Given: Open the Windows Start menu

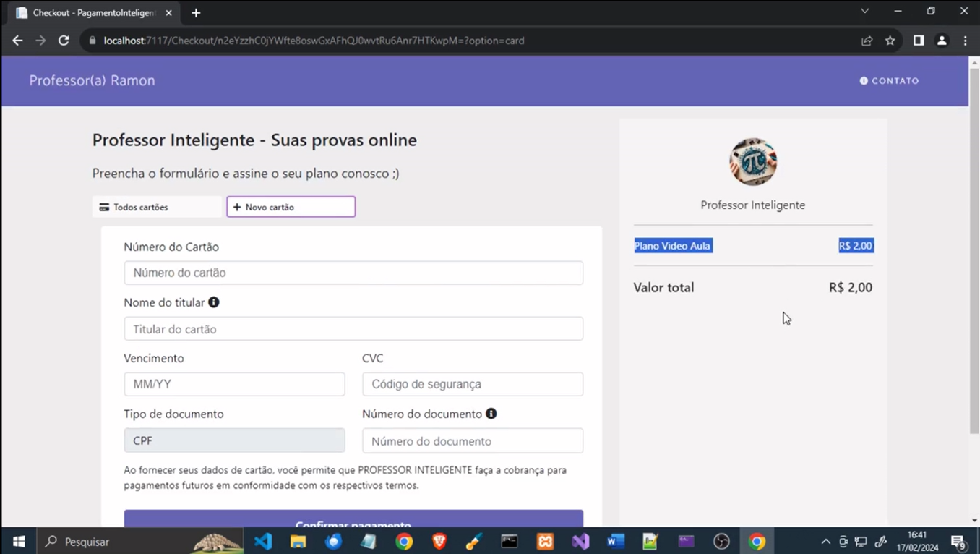Looking at the screenshot, I should [19, 541].
